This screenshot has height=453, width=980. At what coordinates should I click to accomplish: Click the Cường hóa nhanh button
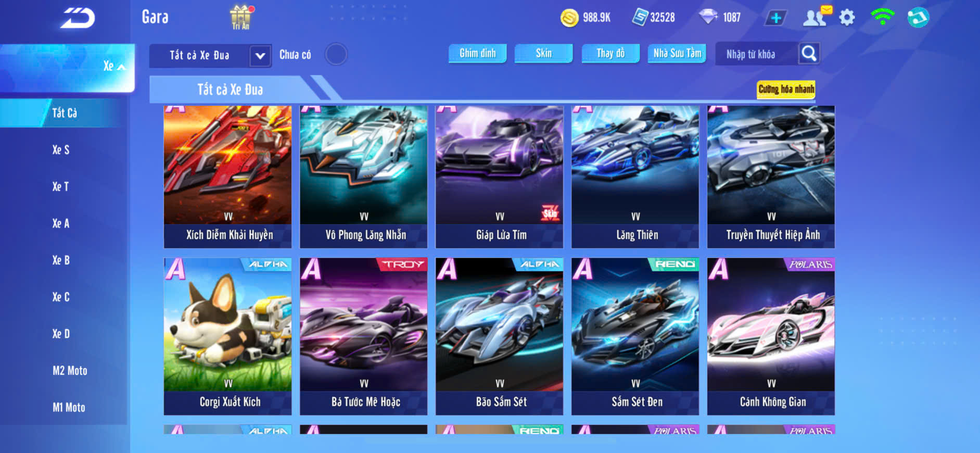click(786, 89)
